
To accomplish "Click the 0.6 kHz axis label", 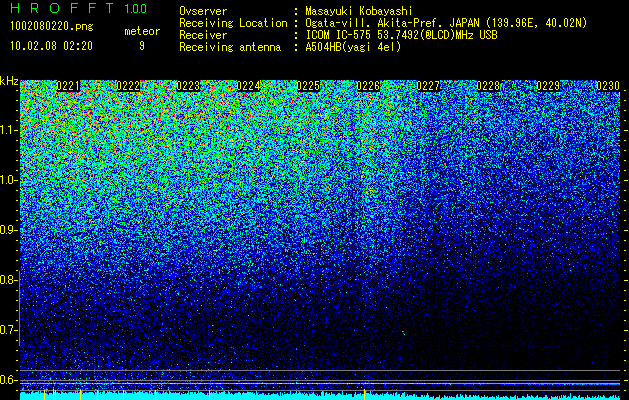I will click(x=8, y=380).
